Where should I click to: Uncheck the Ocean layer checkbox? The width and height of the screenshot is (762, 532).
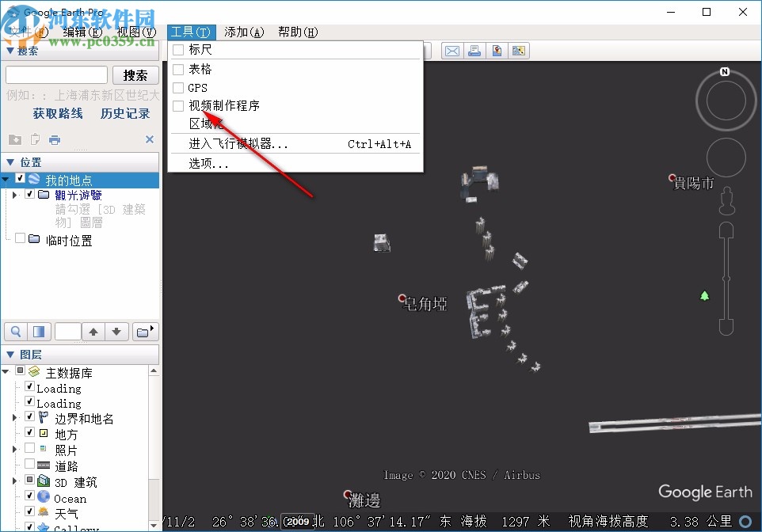point(29,496)
